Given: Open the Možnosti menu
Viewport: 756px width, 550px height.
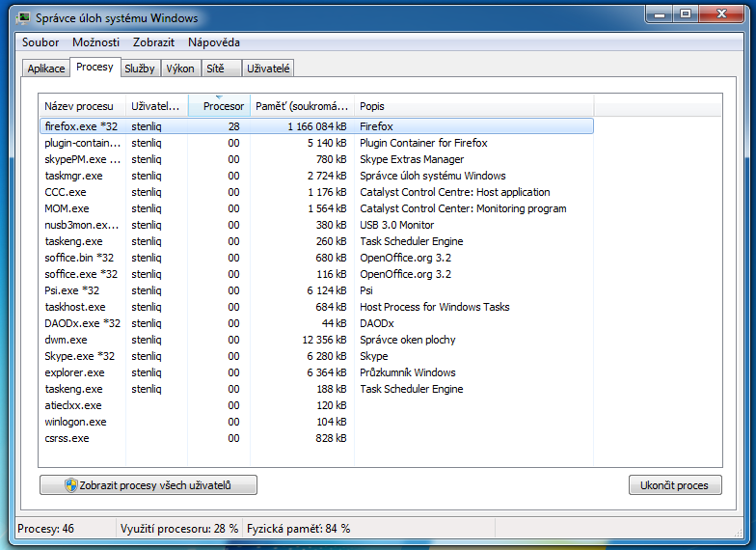Looking at the screenshot, I should click(x=96, y=42).
